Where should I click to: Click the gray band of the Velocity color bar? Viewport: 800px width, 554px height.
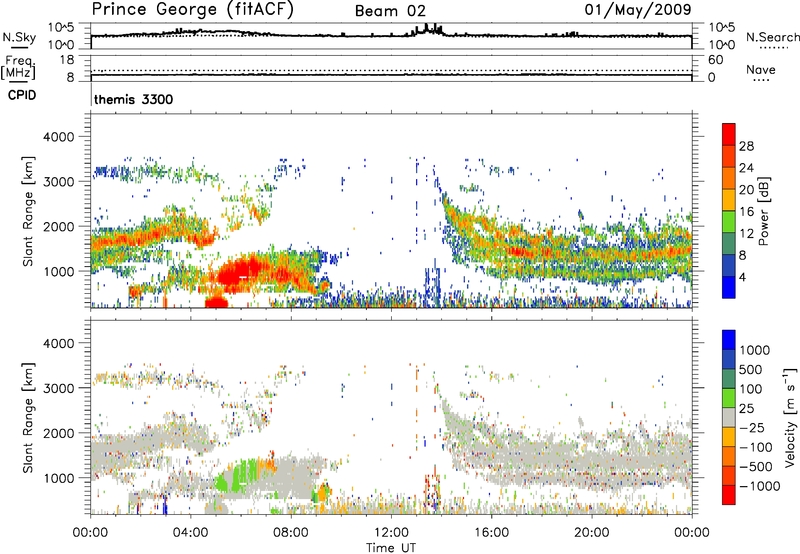pyautogui.click(x=729, y=417)
